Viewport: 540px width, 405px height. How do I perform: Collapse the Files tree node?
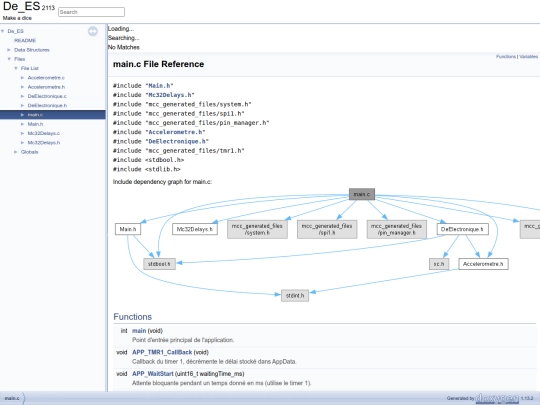[x=9, y=59]
